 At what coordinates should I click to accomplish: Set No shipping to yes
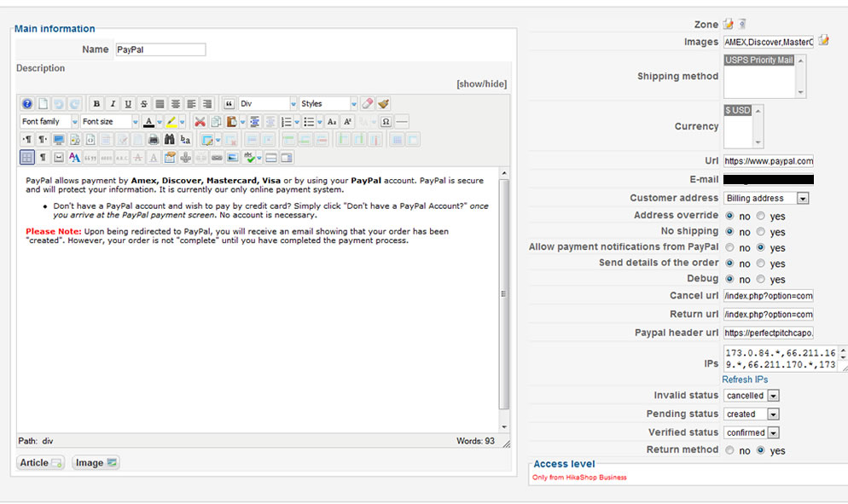[760, 231]
